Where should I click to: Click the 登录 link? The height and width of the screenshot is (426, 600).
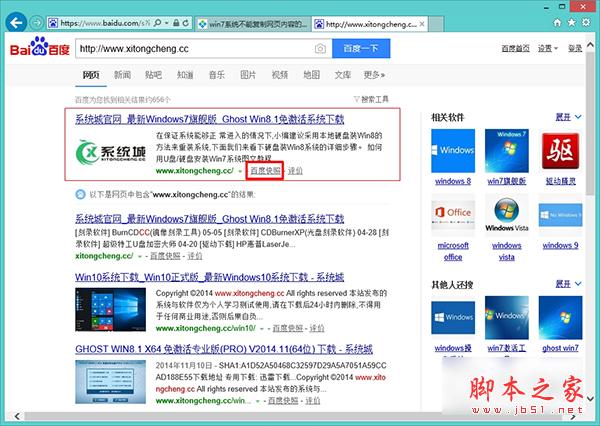tap(575, 48)
